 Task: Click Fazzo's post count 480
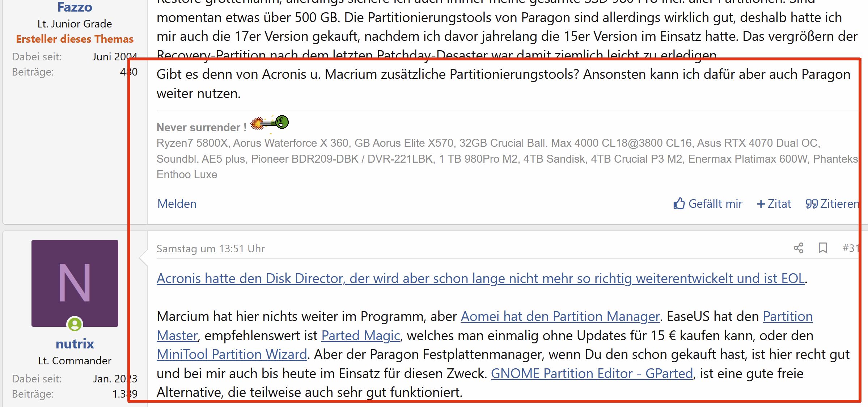click(x=128, y=72)
